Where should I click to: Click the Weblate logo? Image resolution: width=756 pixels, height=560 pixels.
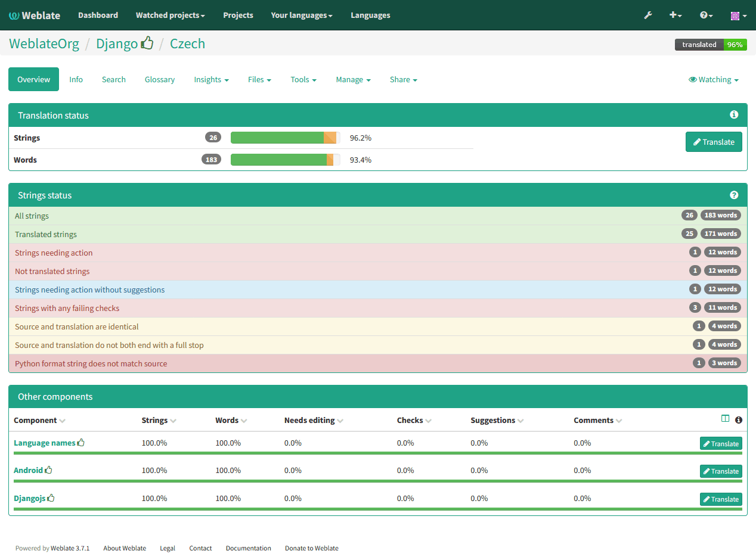[35, 15]
